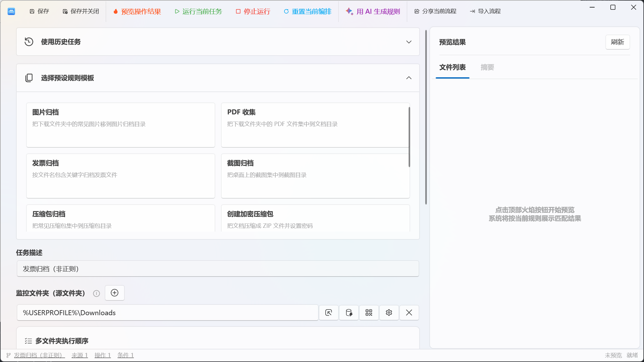The height and width of the screenshot is (362, 644).
Task: Import a flow with 导入流程
Action: [x=485, y=11]
